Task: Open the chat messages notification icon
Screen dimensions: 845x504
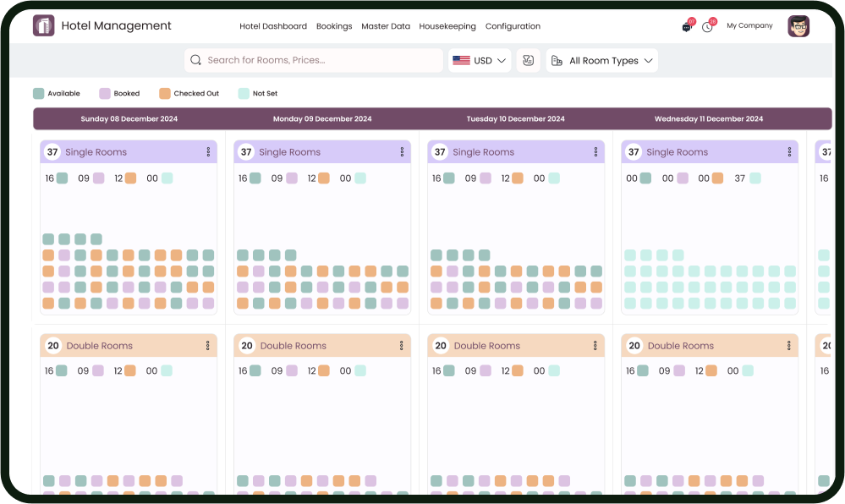Action: click(687, 27)
